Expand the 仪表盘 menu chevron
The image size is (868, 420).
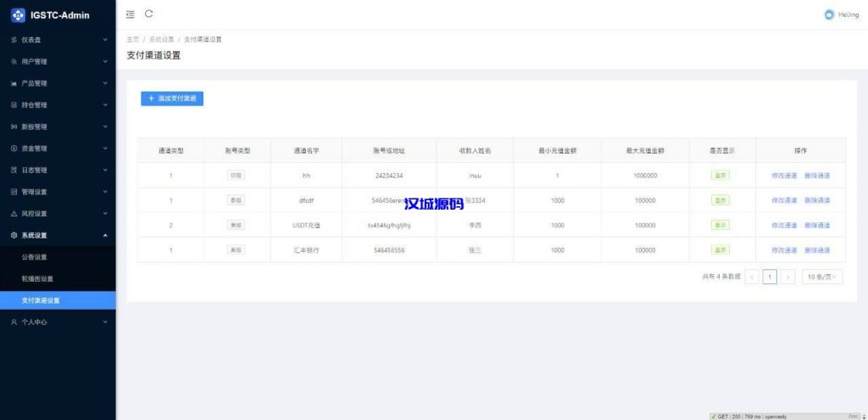coord(105,40)
